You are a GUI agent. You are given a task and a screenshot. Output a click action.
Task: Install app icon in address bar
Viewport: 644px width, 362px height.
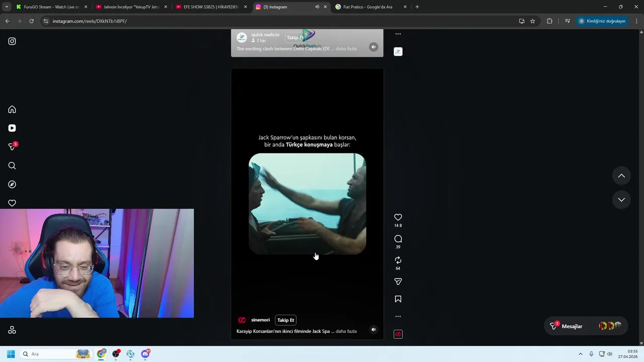tap(522, 21)
